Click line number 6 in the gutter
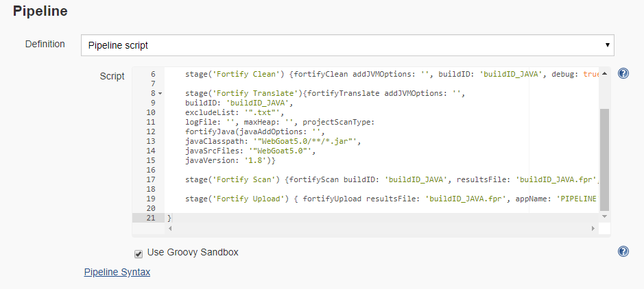The height and width of the screenshot is (289, 644). [153, 74]
